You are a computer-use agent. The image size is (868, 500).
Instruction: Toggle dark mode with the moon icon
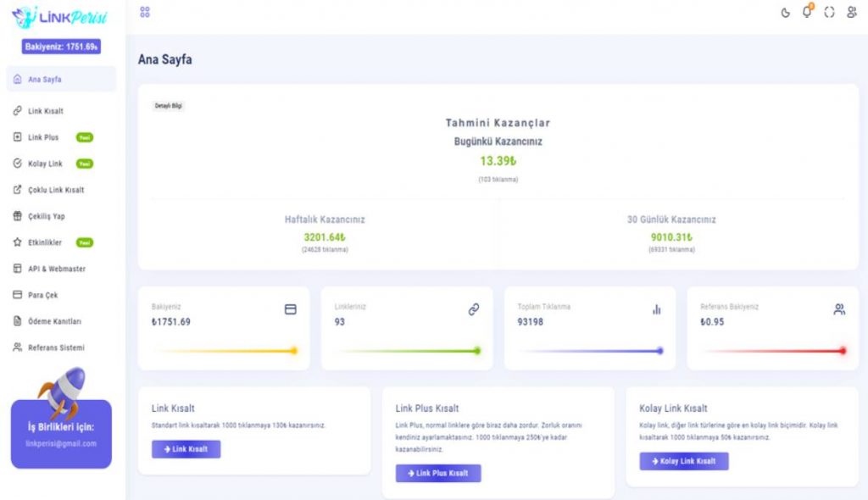tap(785, 13)
